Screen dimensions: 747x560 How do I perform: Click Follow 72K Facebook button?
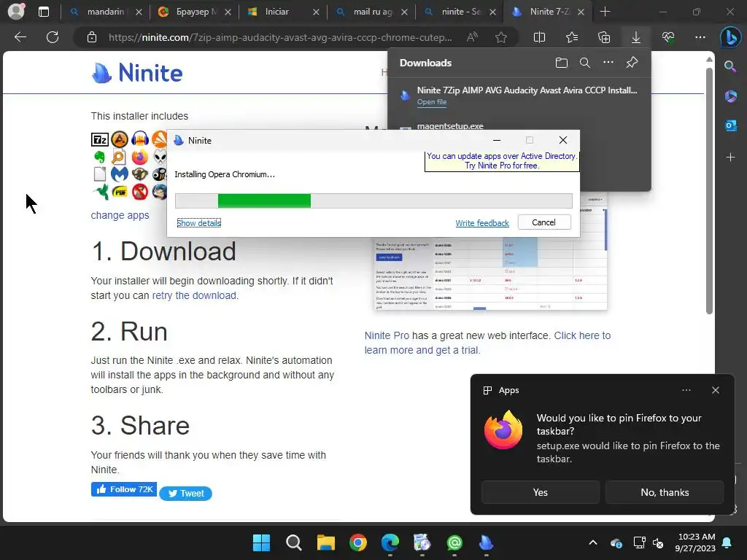(124, 489)
